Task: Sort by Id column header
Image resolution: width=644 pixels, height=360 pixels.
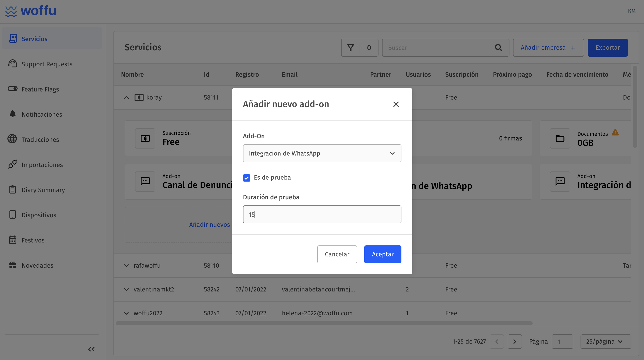Action: click(207, 74)
